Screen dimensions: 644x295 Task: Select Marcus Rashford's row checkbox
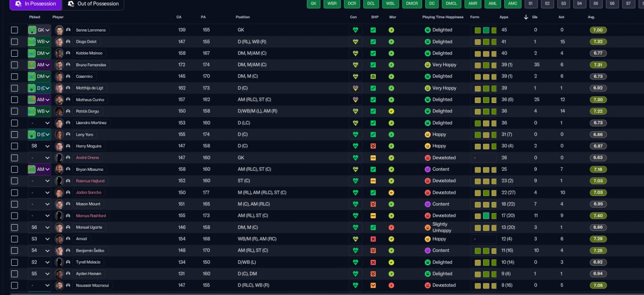point(15,216)
